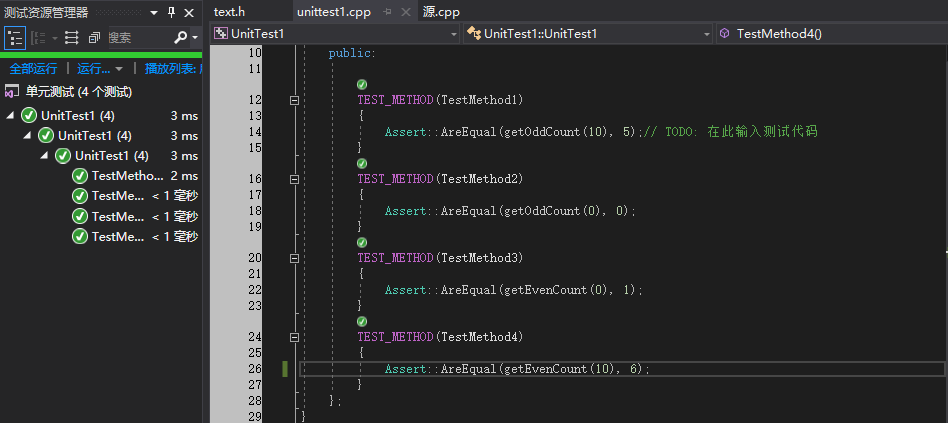Click getOddCount(10) in line 14
Image resolution: width=948 pixels, height=423 pixels.
tap(555, 132)
